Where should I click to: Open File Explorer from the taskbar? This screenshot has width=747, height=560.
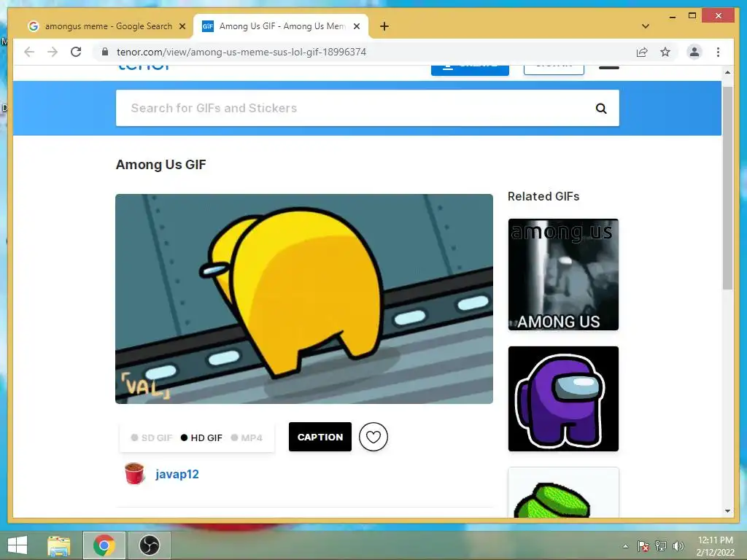pos(58,545)
